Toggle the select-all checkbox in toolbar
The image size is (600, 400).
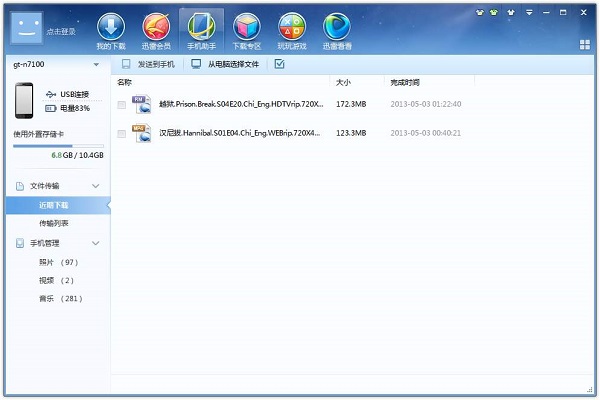click(279, 64)
